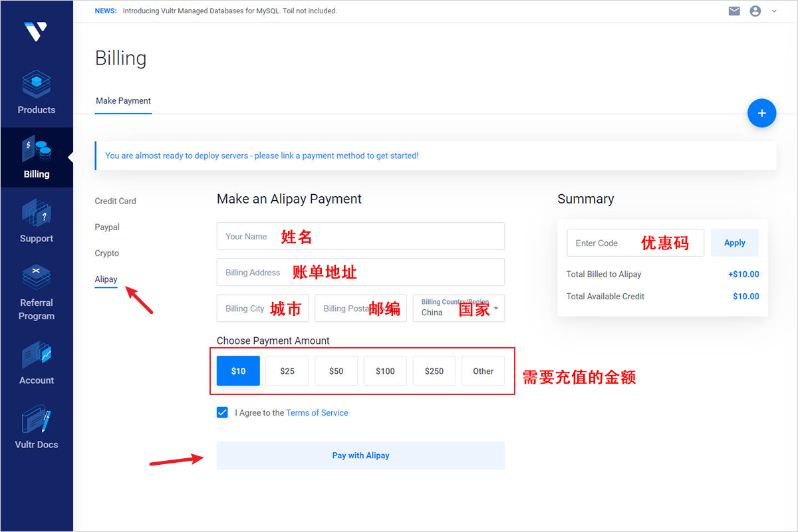Open the Account sidebar icon
Screen dimensions: 798x532
coord(37,355)
